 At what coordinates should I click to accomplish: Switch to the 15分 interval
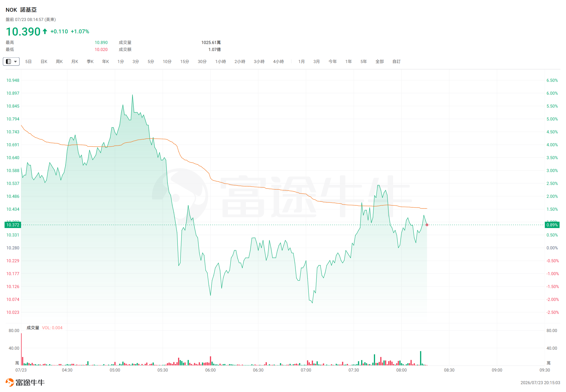(x=185, y=61)
